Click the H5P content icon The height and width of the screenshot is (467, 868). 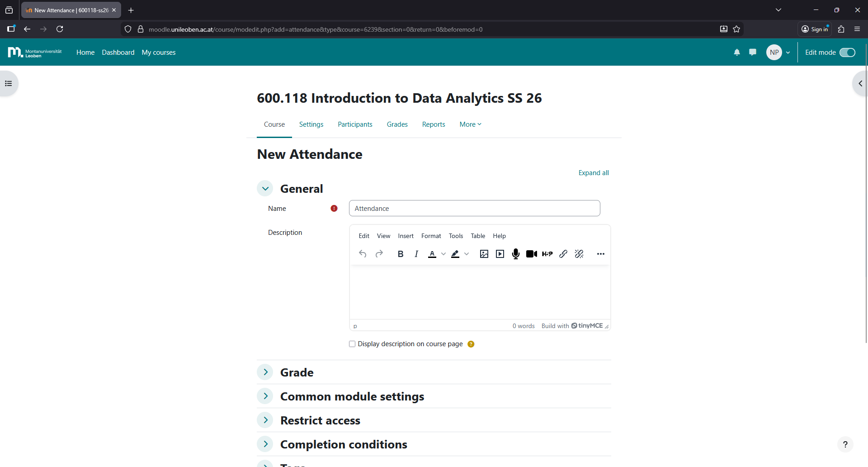coord(547,254)
